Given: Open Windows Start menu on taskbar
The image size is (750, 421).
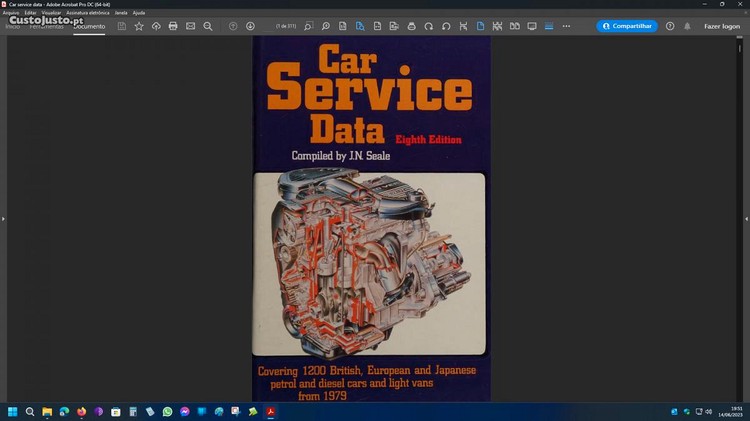Looking at the screenshot, I should pyautogui.click(x=13, y=411).
